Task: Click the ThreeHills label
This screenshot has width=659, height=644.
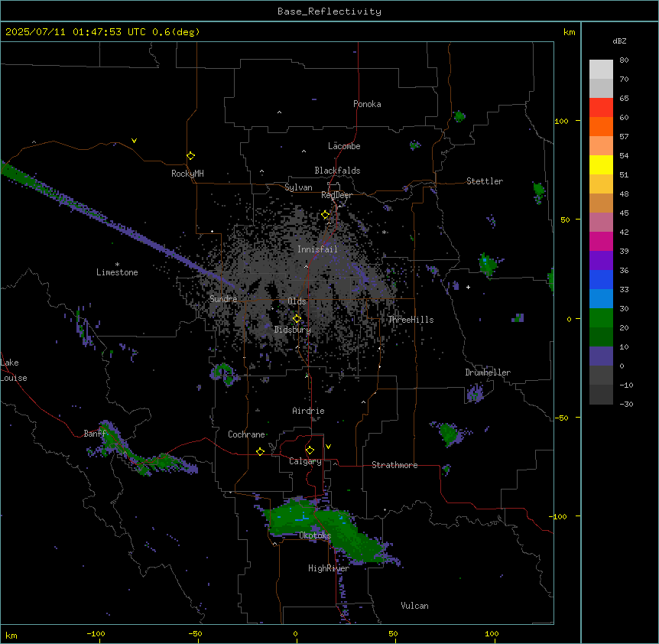Action: click(x=411, y=320)
